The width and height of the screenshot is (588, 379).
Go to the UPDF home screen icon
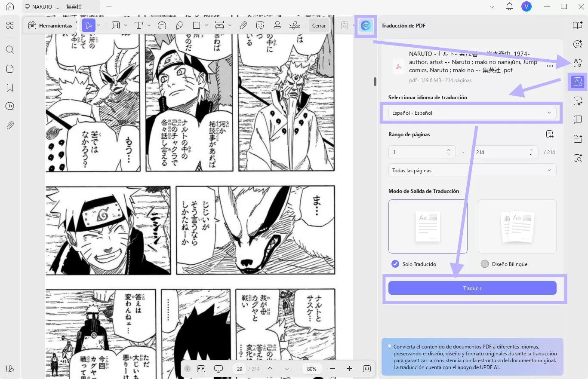click(10, 7)
